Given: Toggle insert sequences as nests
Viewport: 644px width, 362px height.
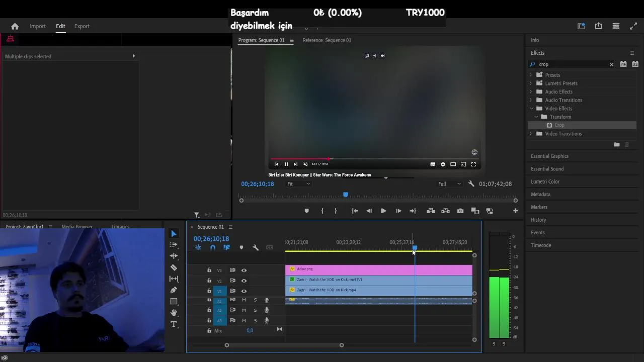Looking at the screenshot, I should [198, 247].
